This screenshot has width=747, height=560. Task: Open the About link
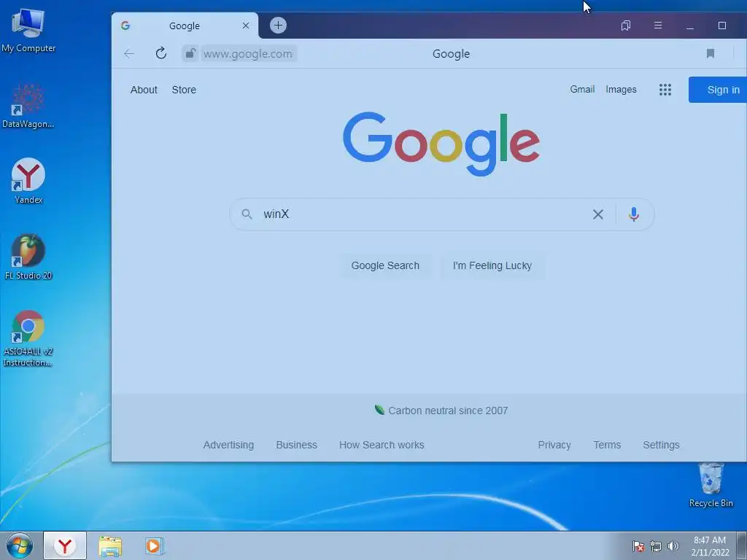point(144,90)
